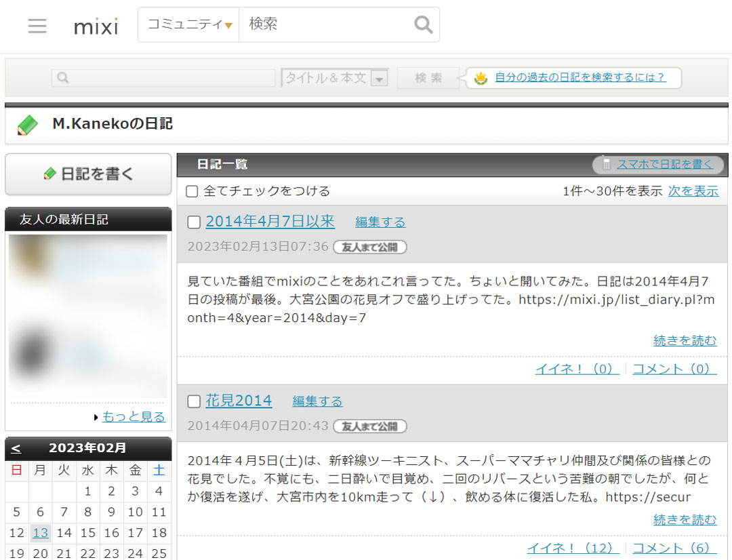Click the magnifier search icon in header
This screenshot has width=732, height=560.
pos(423,24)
